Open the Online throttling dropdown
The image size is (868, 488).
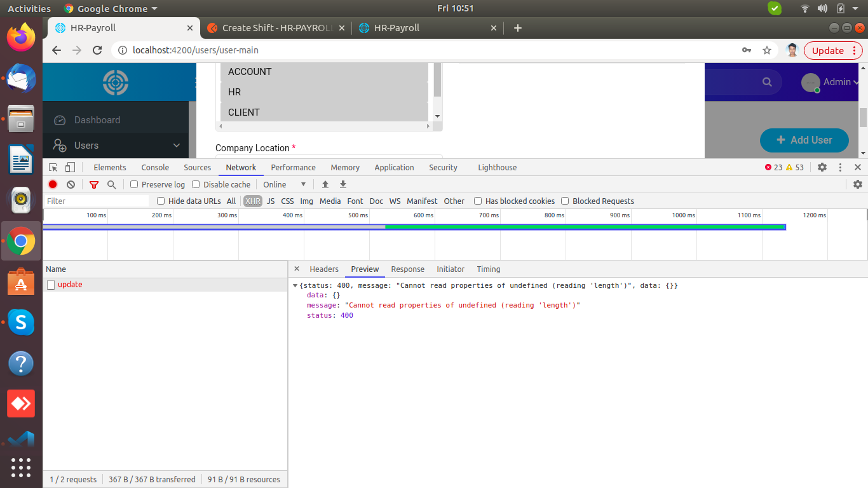(x=285, y=184)
